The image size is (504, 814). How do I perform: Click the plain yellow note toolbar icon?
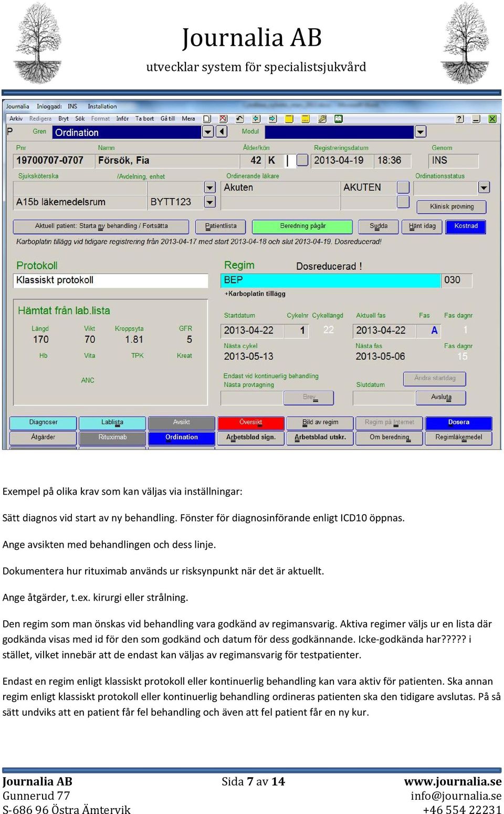click(x=289, y=119)
